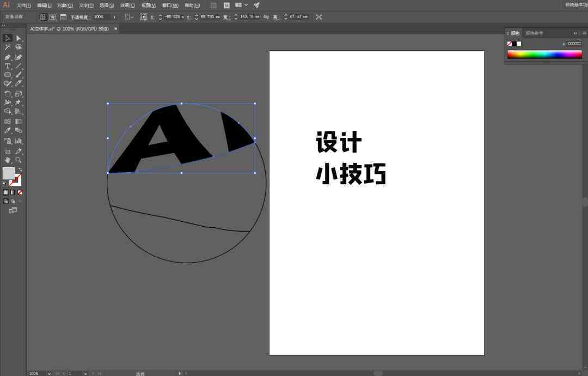Screen dimensions: 588x376
Task: Expand the opacity slider arrow
Action: (114, 17)
